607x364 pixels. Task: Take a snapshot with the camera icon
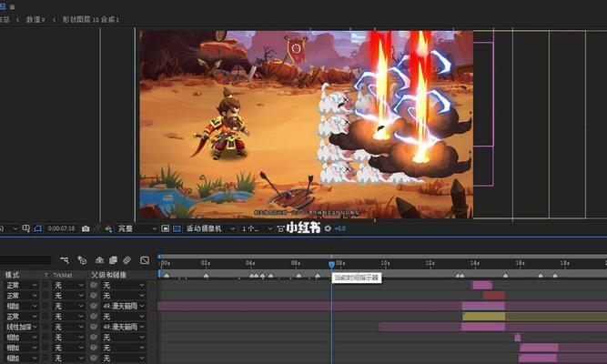coord(86,228)
